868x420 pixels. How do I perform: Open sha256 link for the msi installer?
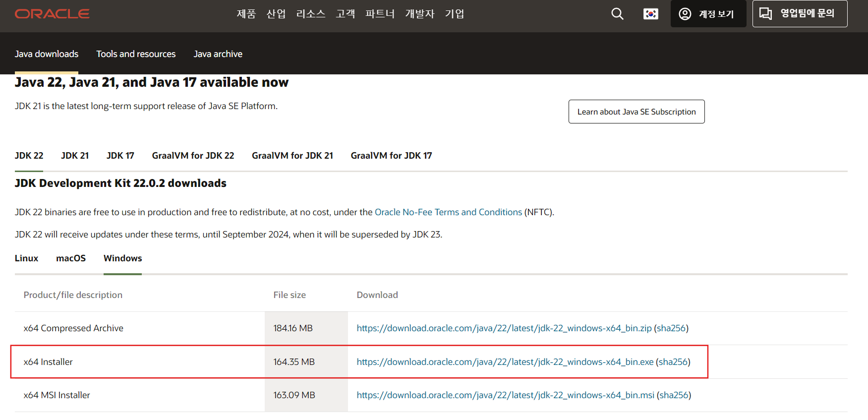coord(674,395)
